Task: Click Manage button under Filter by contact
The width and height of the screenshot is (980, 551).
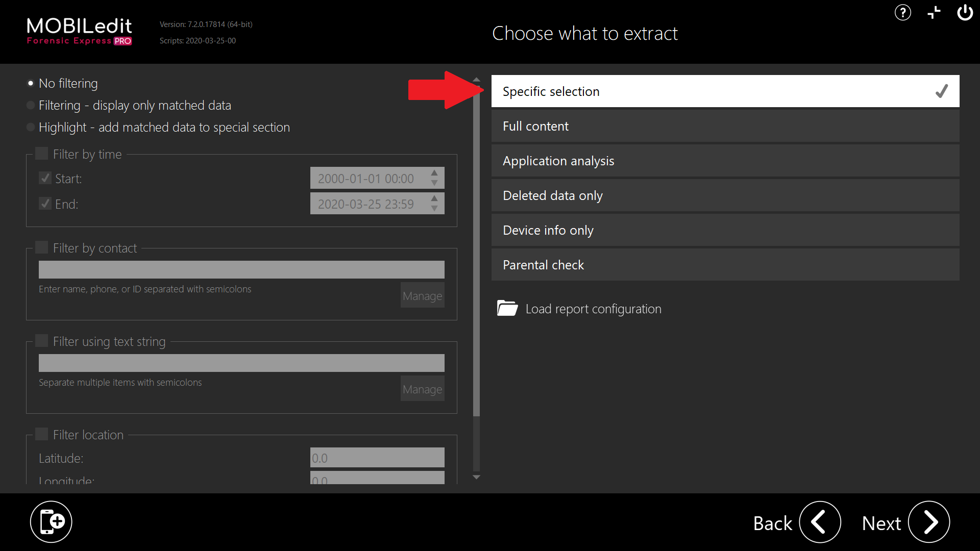Action: 422,295
